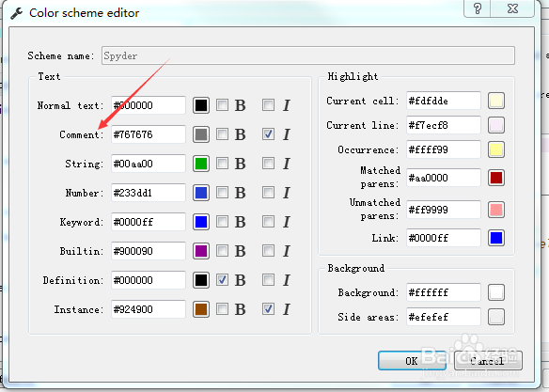Viewport: 549px width, 392px height.
Task: Enable bold for Instance
Action: click(x=222, y=308)
